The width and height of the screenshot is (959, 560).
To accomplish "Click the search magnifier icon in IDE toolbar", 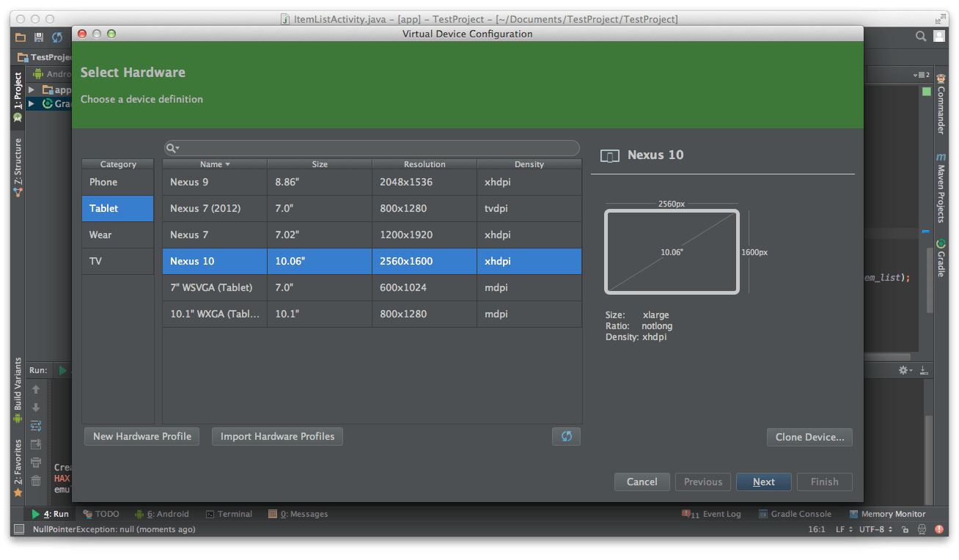I will pos(921,36).
